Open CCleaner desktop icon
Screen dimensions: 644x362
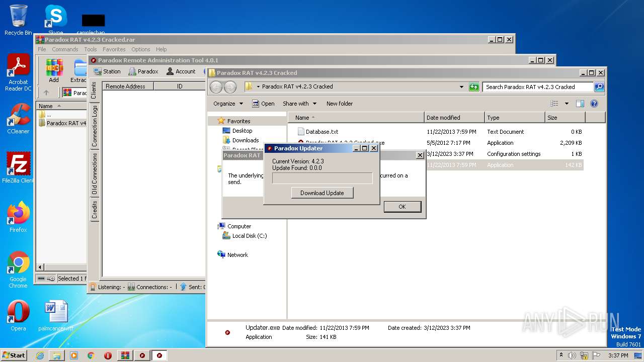point(18,119)
